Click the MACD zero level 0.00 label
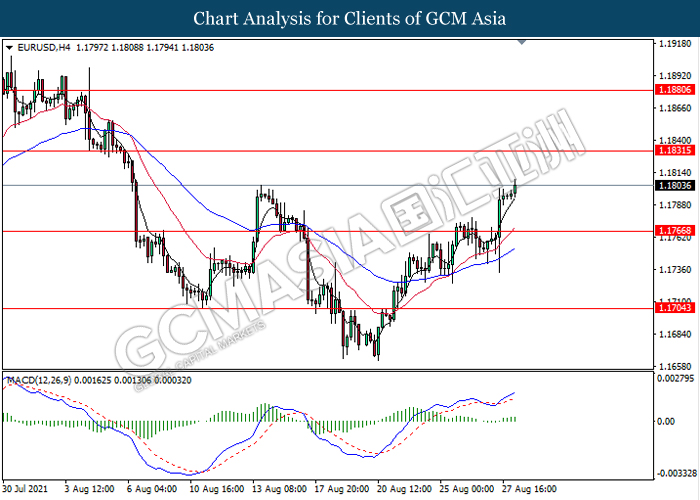The height and width of the screenshot is (500, 700). (x=666, y=421)
